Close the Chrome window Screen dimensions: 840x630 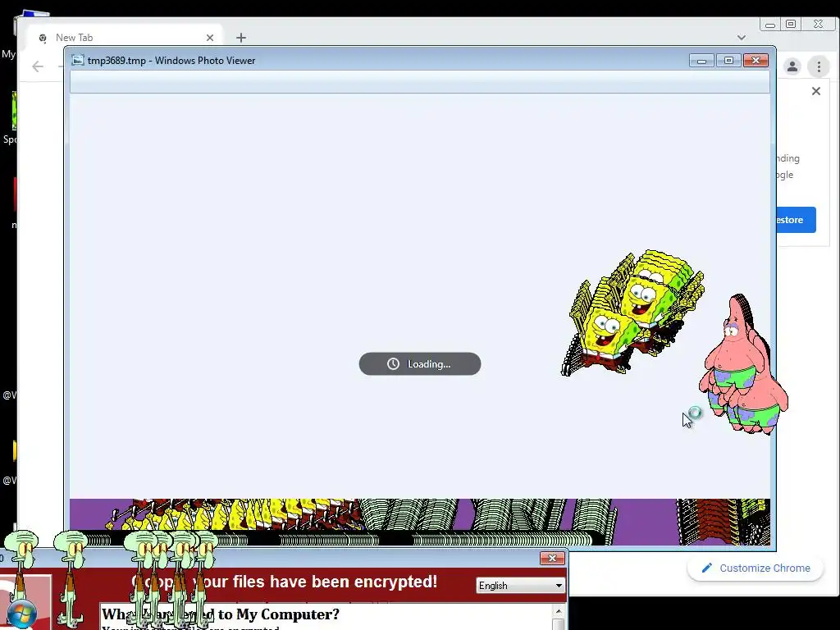[818, 24]
